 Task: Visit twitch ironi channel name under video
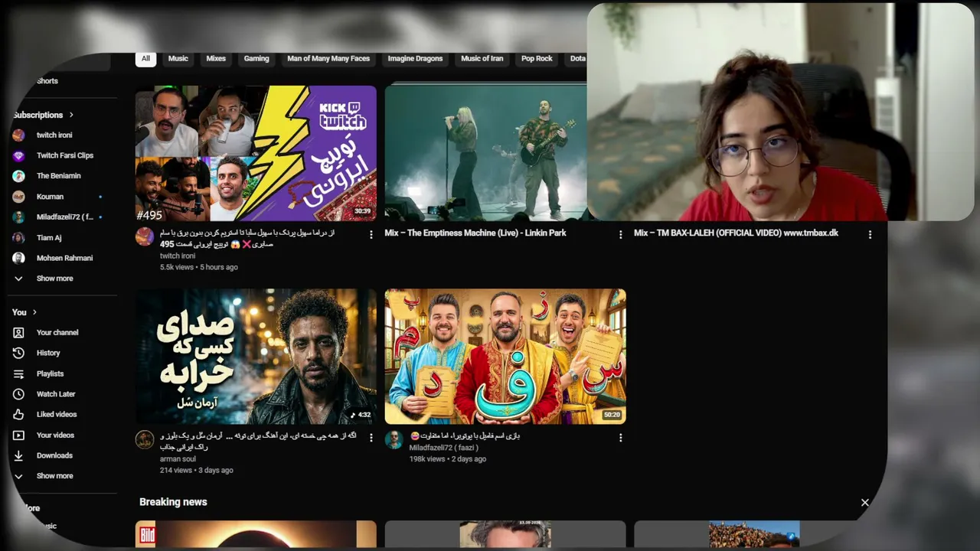(x=178, y=256)
